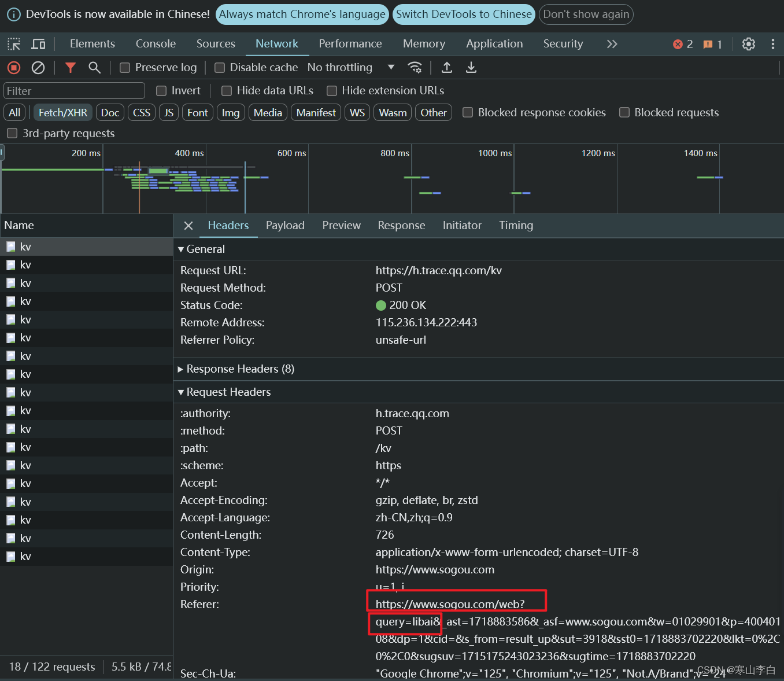Toggle Hide data URLs checkbox
Image resolution: width=784 pixels, height=681 pixels.
point(227,91)
